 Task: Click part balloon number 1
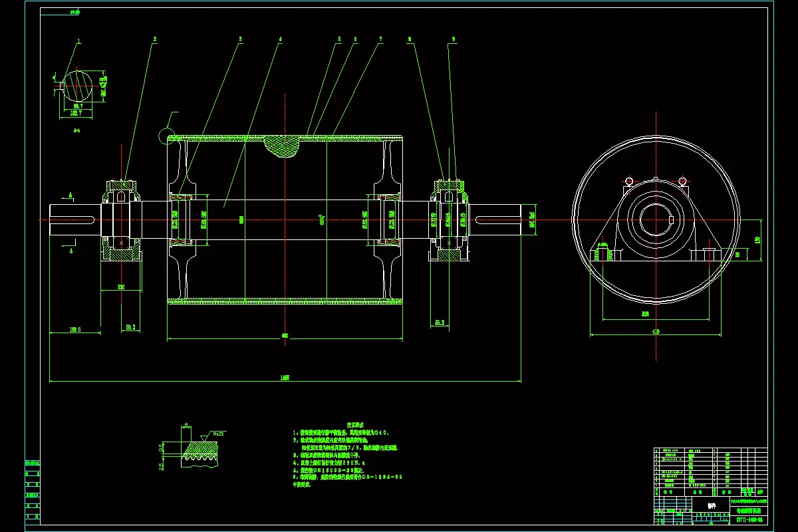pos(78,41)
